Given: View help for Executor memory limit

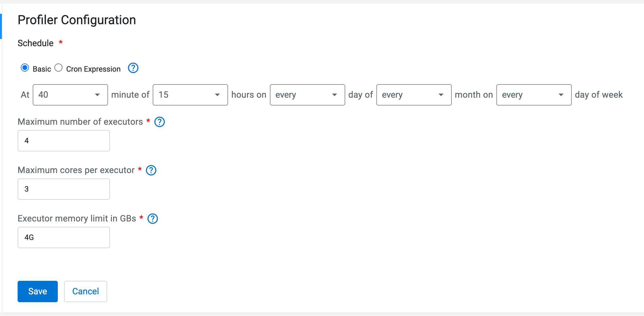Looking at the screenshot, I should 153,219.
